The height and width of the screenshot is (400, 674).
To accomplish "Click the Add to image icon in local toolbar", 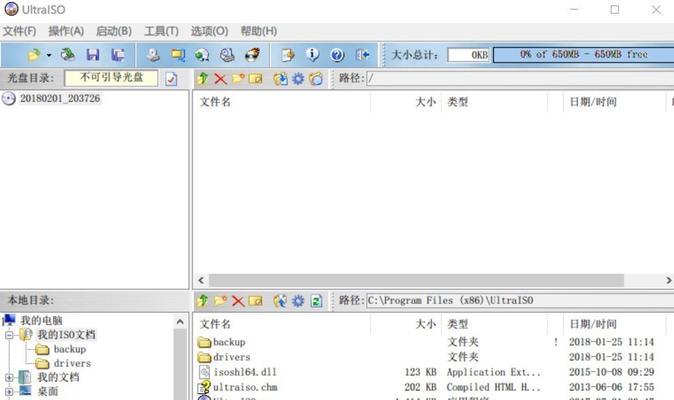I will click(x=280, y=301).
